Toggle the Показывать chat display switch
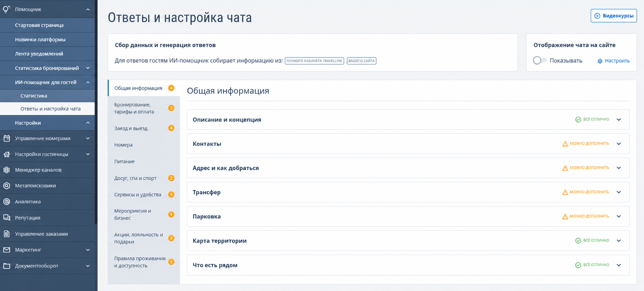The image size is (644, 291). pos(539,60)
